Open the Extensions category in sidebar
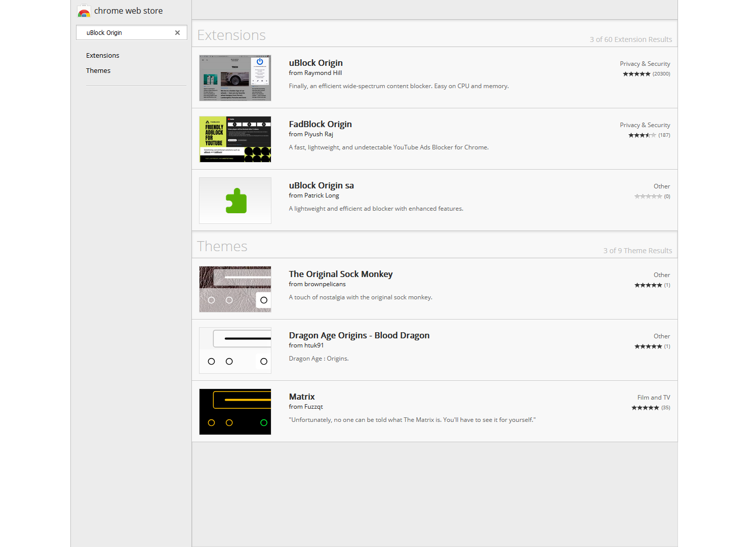 pyautogui.click(x=103, y=55)
